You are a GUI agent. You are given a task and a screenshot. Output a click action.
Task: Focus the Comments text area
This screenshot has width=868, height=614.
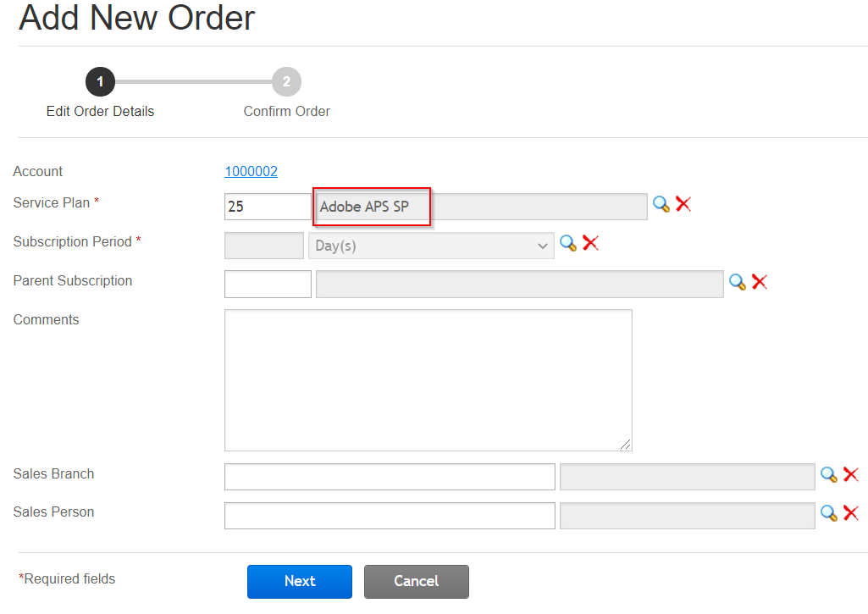tap(428, 380)
